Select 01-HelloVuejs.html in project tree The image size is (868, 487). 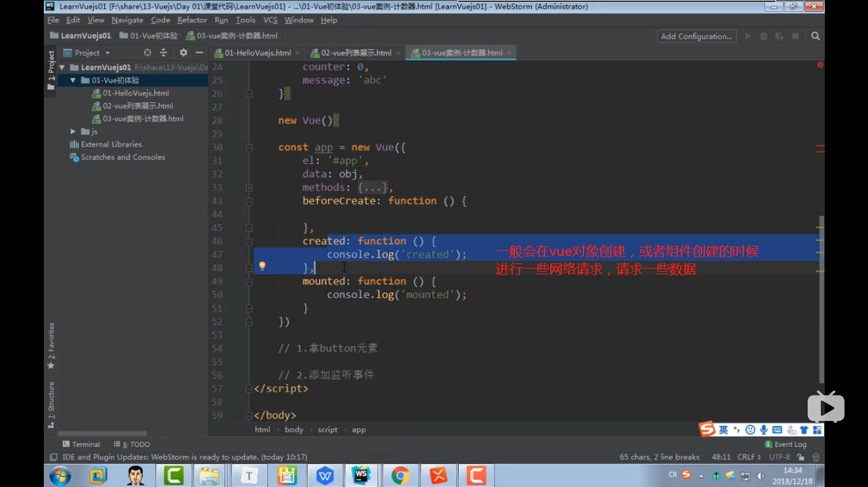(130, 93)
